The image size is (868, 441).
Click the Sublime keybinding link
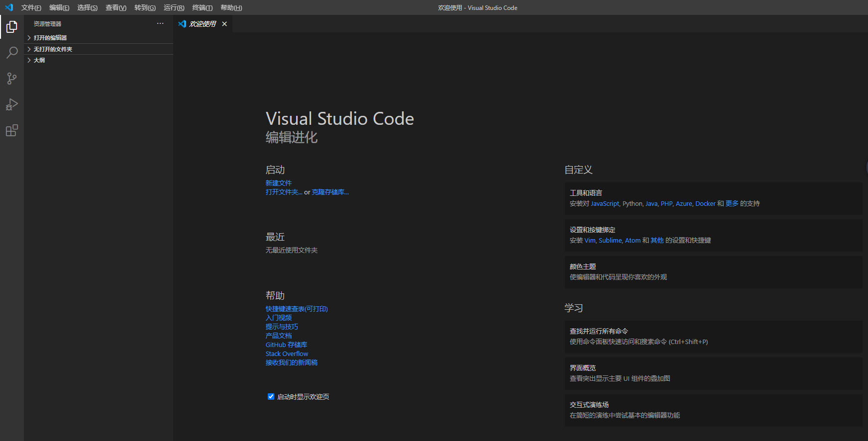click(610, 240)
